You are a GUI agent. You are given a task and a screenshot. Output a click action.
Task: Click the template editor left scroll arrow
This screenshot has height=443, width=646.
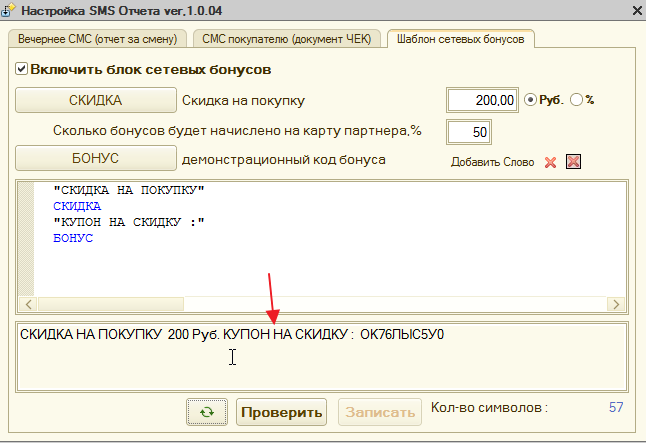click(28, 304)
